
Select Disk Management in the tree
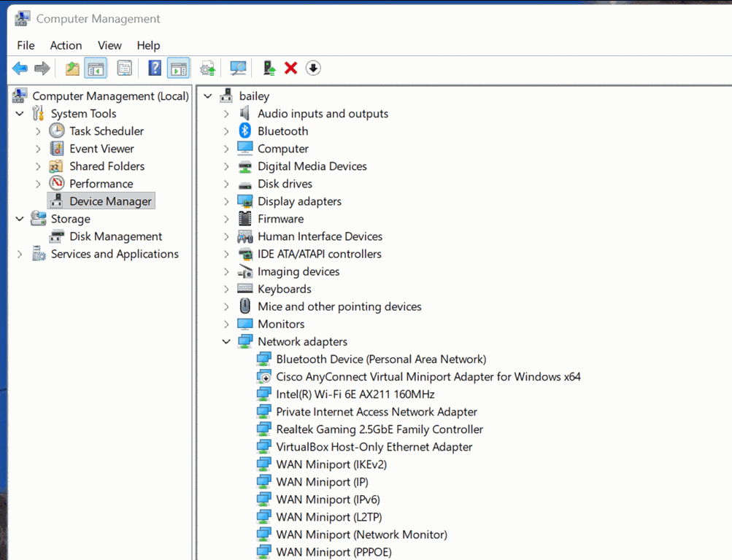116,236
